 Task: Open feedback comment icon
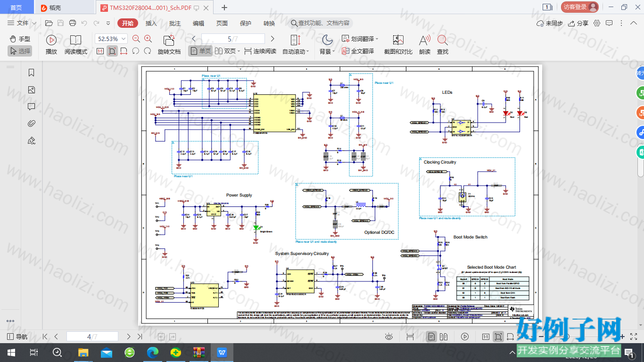point(609,23)
